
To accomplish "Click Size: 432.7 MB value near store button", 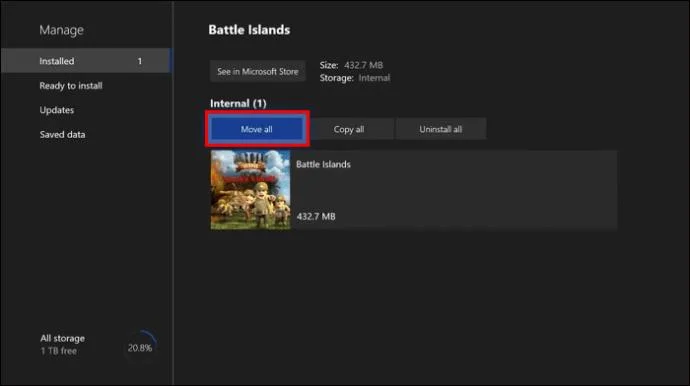I will 363,65.
